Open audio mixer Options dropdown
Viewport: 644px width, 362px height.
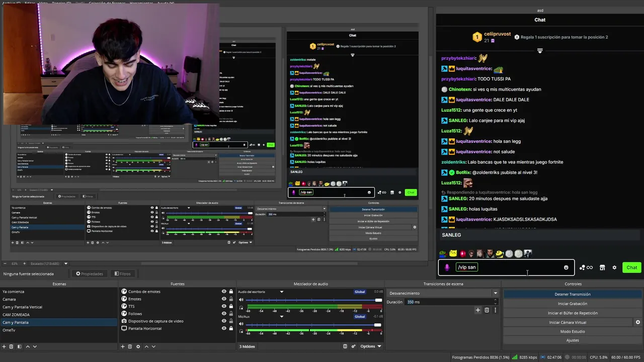371,346
